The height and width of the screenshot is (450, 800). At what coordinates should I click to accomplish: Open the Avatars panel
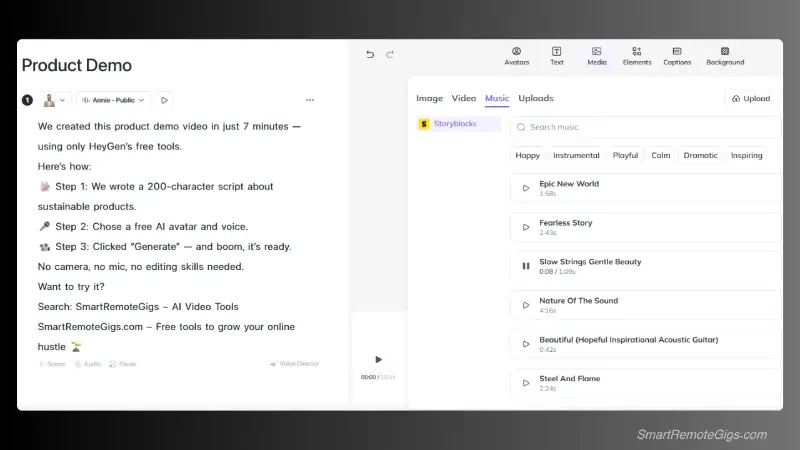tap(517, 56)
